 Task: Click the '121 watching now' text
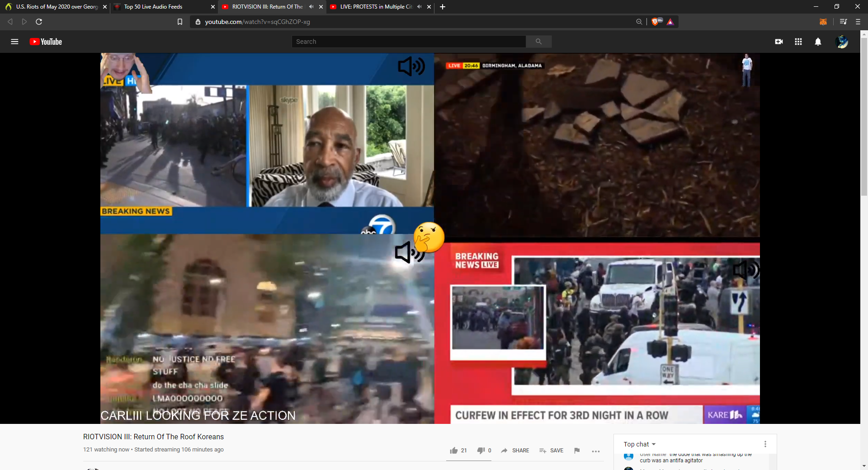(x=106, y=450)
